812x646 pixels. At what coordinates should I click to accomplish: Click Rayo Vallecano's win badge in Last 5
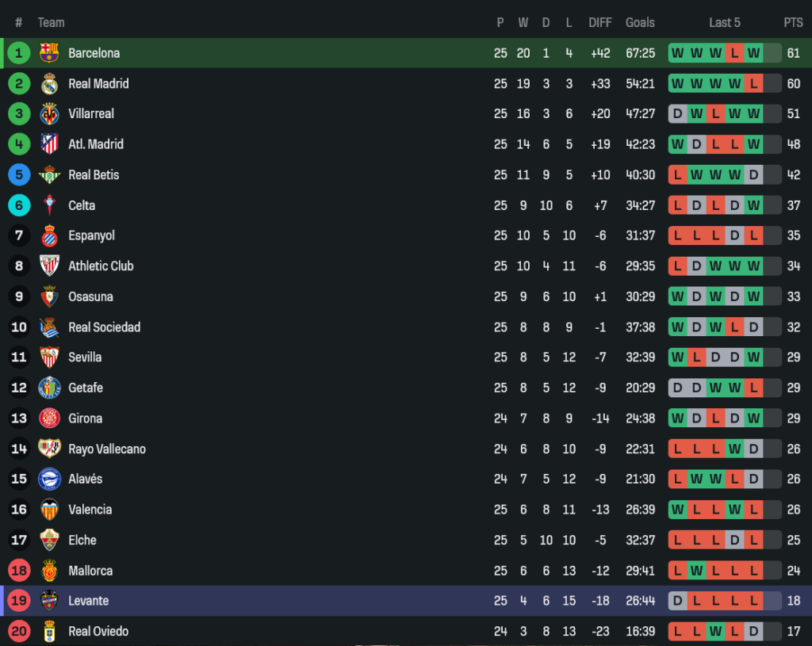coord(734,449)
